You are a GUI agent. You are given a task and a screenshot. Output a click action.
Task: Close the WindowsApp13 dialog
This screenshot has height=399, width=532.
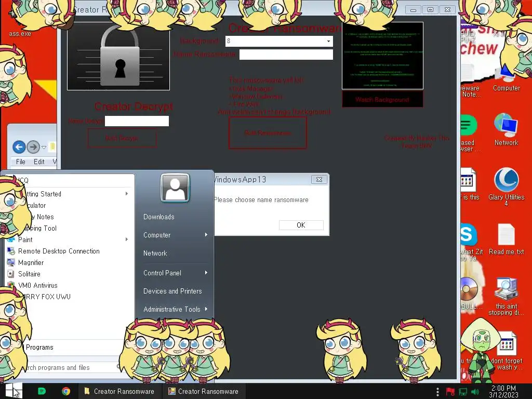[320, 179]
